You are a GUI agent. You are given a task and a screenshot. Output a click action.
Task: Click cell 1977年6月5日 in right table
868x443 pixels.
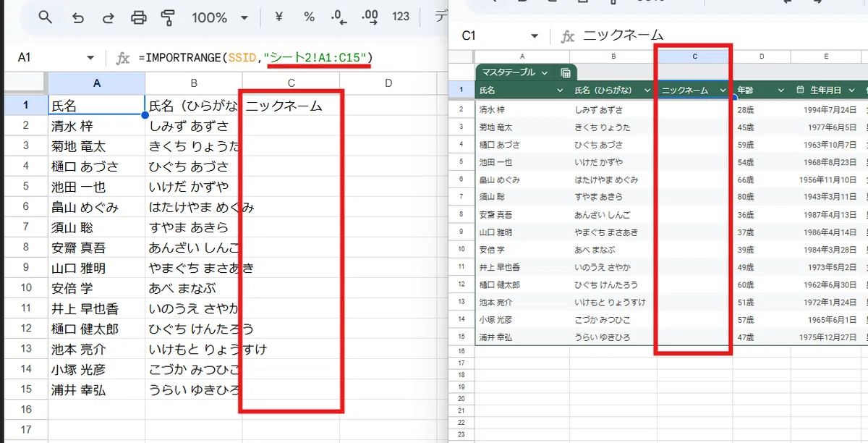click(x=826, y=127)
